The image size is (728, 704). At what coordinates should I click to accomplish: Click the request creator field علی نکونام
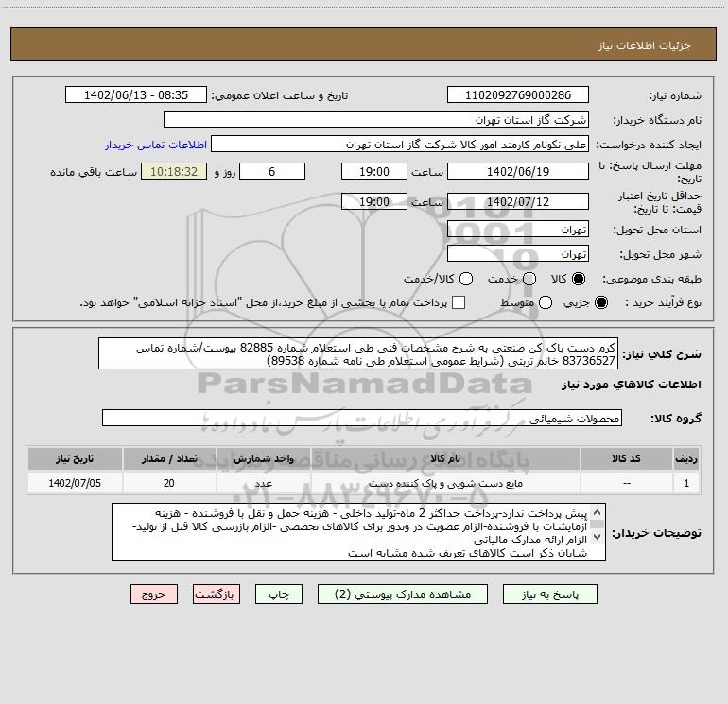point(400,145)
